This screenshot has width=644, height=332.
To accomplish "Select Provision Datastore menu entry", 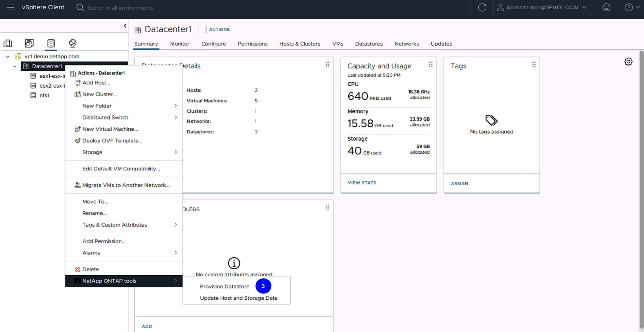I will pos(225,287).
